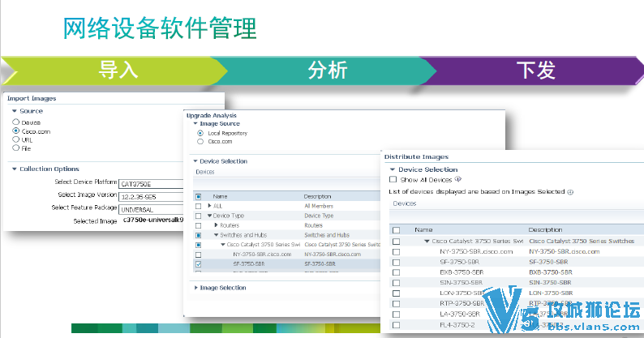Viewport: 644px width, 338px height.
Task: Check BXB-3750-SBR in Distribute Images
Action: [396, 272]
